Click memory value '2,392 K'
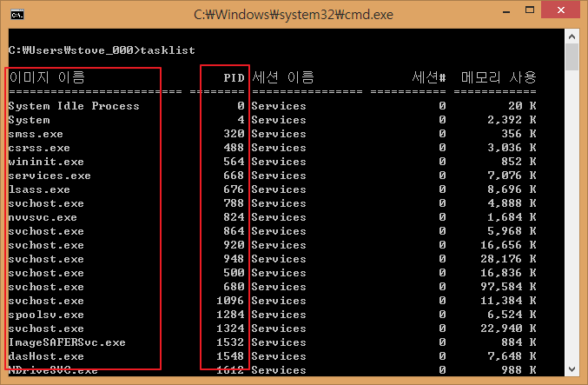588x385 pixels. click(x=512, y=120)
